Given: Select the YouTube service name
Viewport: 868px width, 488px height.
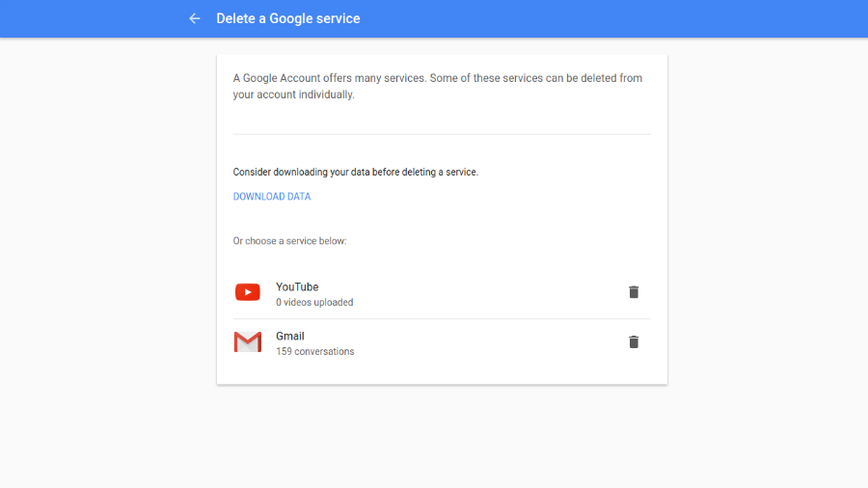Looking at the screenshot, I should click(x=297, y=286).
